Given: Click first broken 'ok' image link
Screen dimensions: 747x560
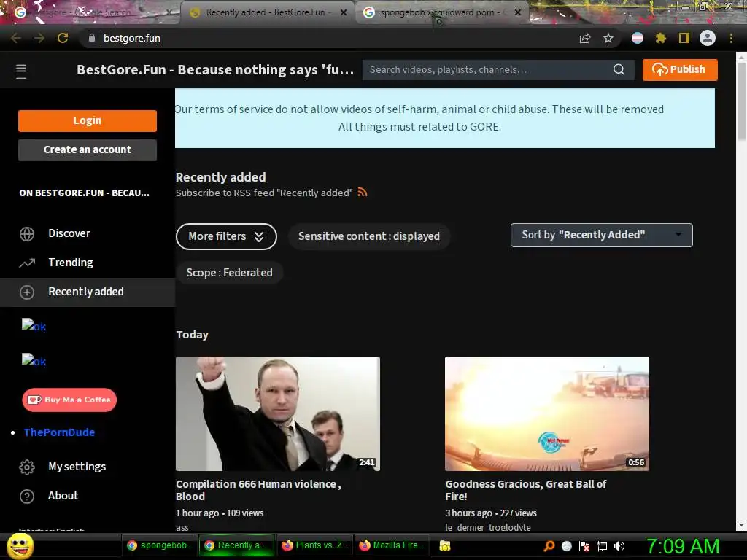Looking at the screenshot, I should (34, 325).
